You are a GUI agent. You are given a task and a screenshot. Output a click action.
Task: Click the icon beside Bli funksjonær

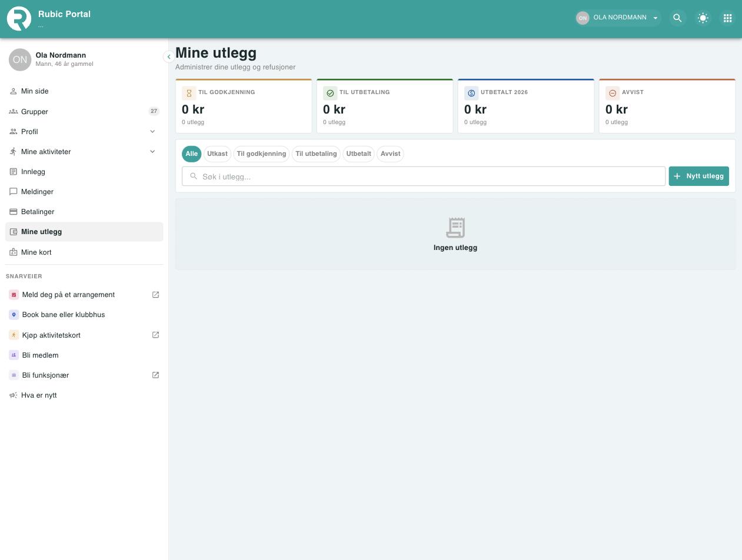[x=14, y=375]
